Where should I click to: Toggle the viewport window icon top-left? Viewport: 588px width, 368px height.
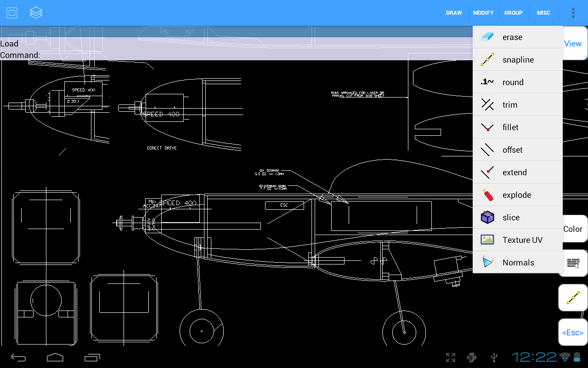pyautogui.click(x=12, y=13)
